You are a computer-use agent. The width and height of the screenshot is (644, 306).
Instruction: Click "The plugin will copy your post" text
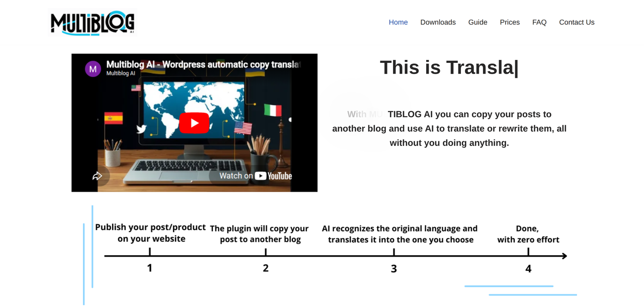coord(260,234)
